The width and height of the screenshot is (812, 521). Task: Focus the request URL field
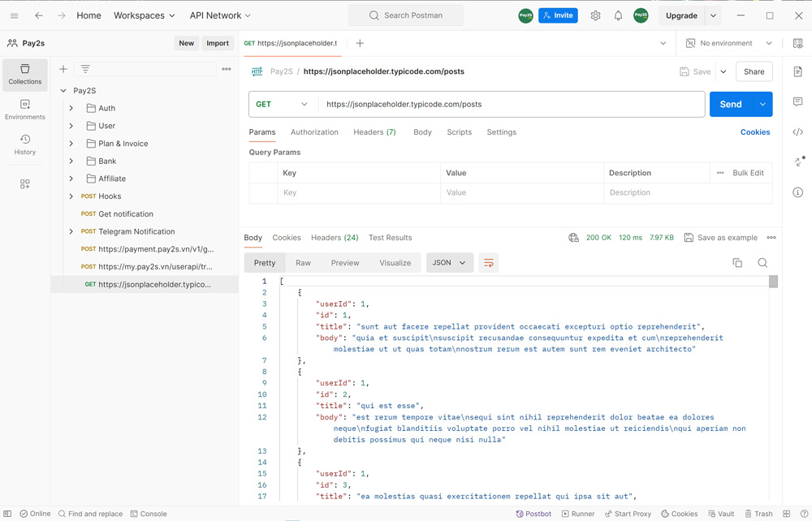click(x=511, y=104)
